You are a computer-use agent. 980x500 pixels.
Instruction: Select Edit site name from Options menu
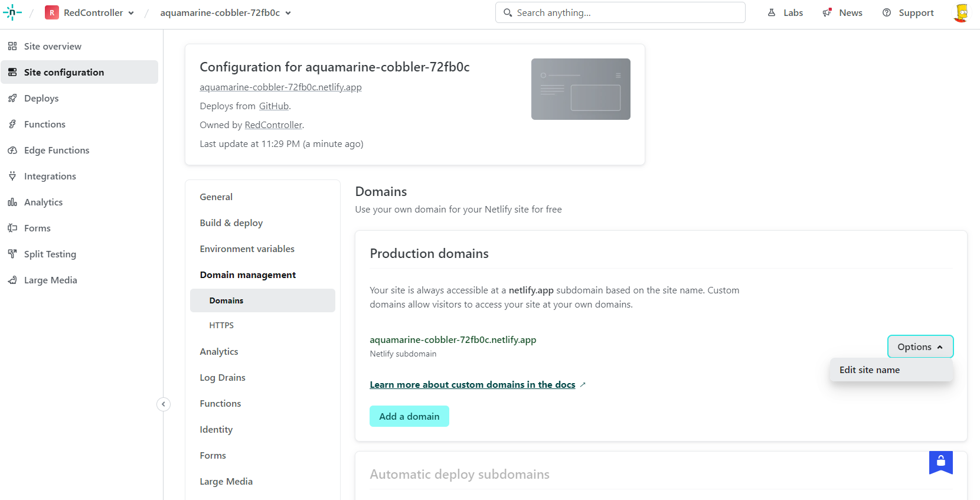pos(891,370)
